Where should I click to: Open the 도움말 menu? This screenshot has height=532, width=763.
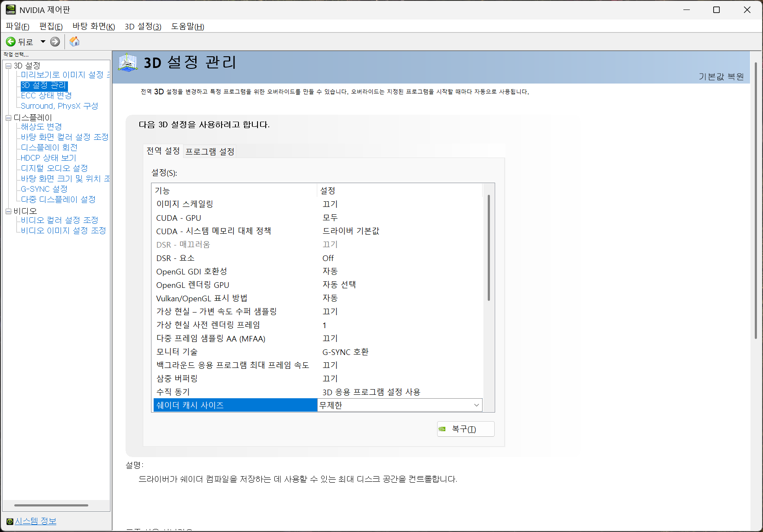(x=187, y=26)
